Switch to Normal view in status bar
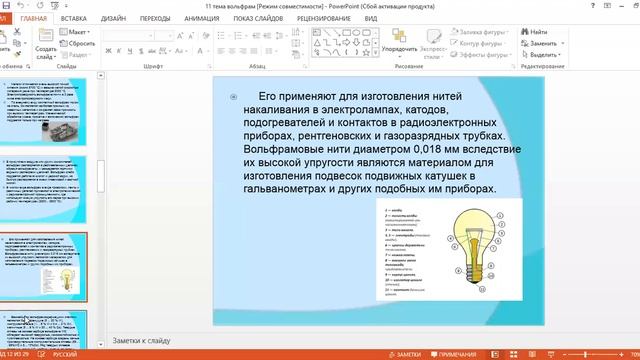This screenshot has width=640, height=360. click(x=495, y=354)
